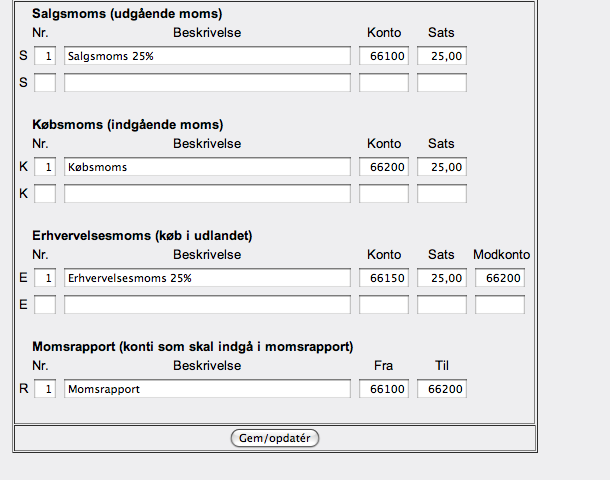Image resolution: width=610 pixels, height=480 pixels.
Task: Select the empty Købsmoms description field
Action: coord(207,193)
